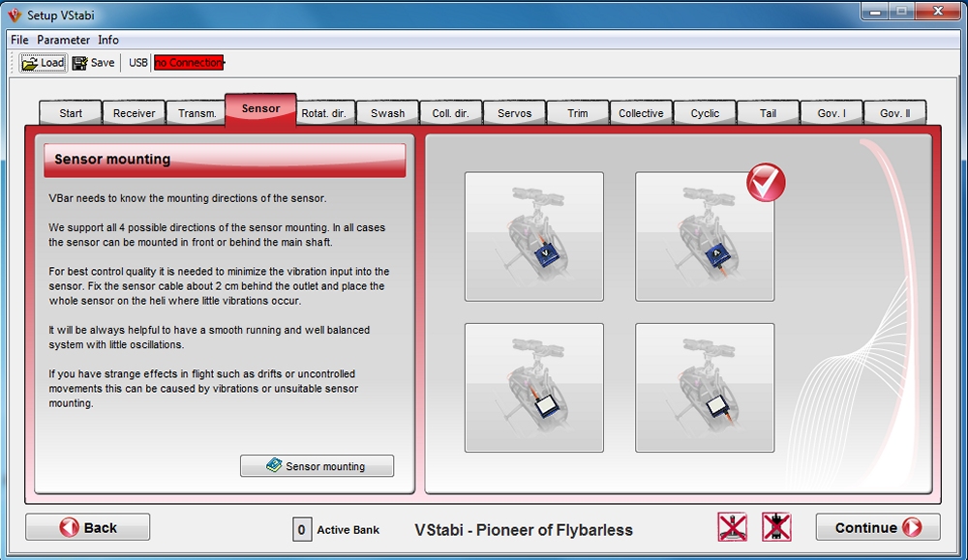This screenshot has height=560, width=968.
Task: Open the Gov. II tab
Action: [894, 113]
